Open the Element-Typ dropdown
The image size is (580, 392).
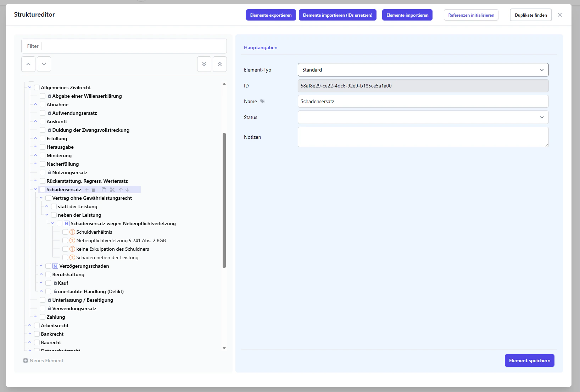coord(423,70)
